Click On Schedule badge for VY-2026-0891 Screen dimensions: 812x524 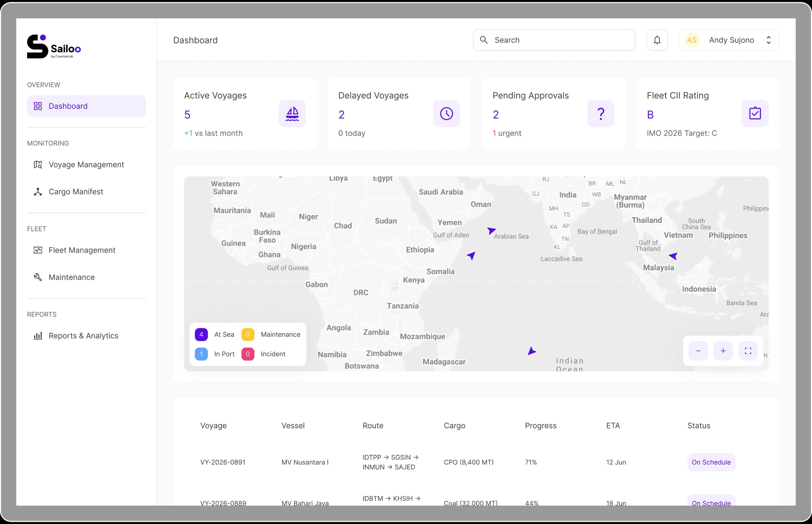[x=711, y=462]
